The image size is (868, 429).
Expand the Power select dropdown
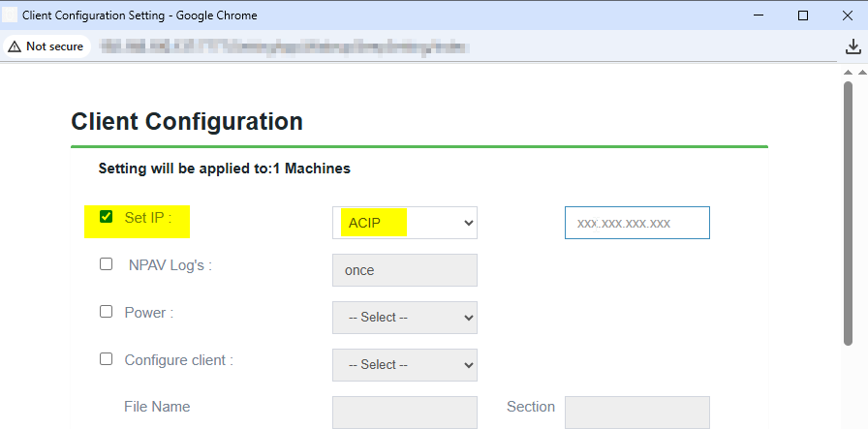[x=405, y=318]
